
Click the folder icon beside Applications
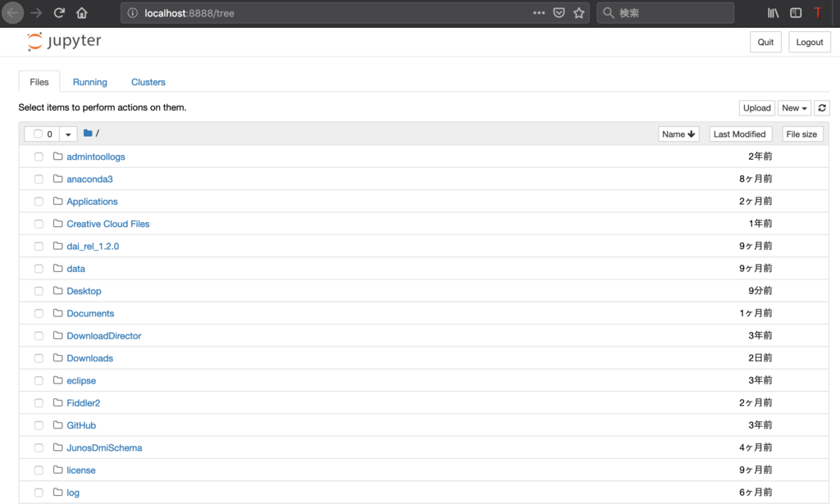click(58, 201)
